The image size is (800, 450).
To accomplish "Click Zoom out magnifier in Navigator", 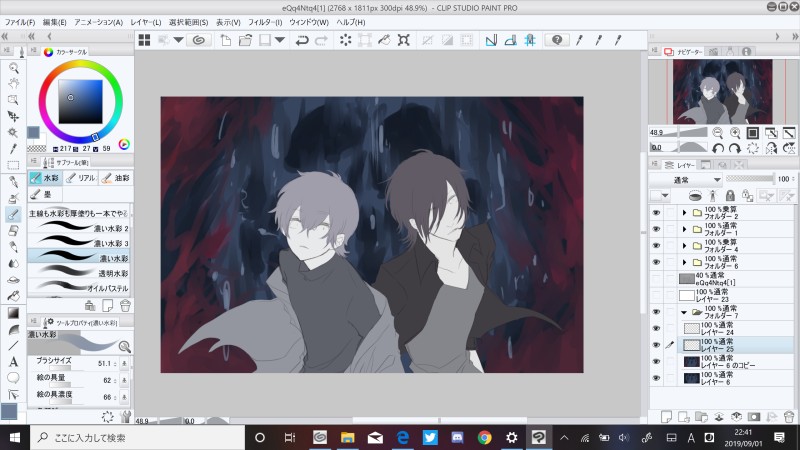I will point(718,133).
